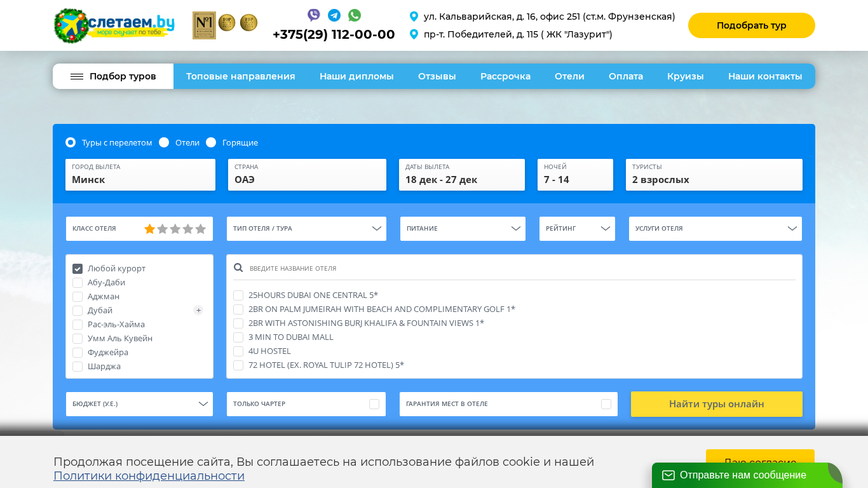
Task: Tick 25HOURS DUBAI ONE CENTRAL 5* hotel
Action: tap(238, 295)
